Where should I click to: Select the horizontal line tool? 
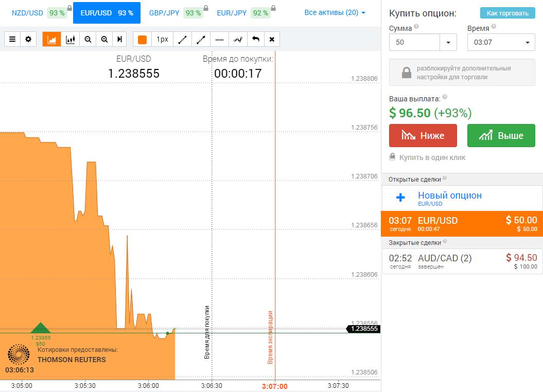(x=220, y=40)
